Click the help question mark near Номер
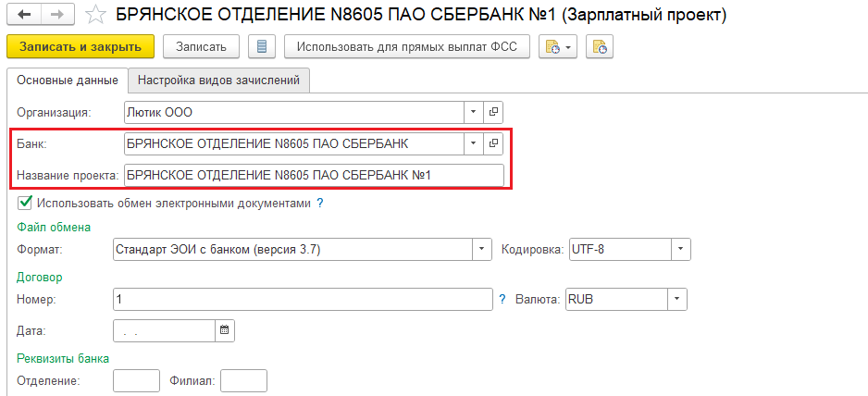The height and width of the screenshot is (396, 868). (502, 299)
